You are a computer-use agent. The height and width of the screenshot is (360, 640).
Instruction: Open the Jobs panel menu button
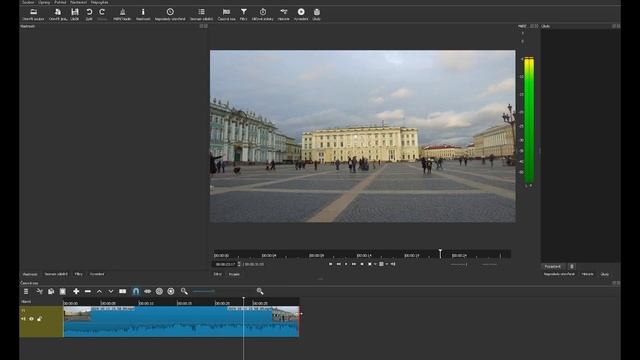(572, 267)
